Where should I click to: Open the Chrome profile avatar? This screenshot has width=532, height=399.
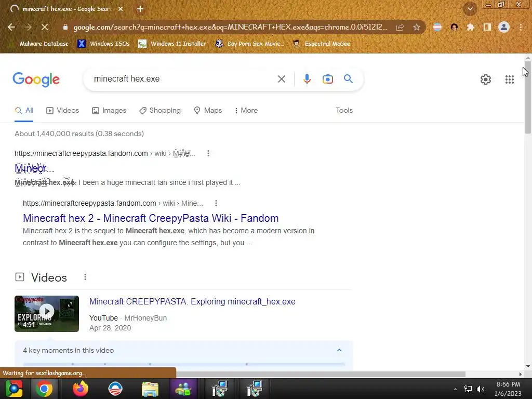504,27
